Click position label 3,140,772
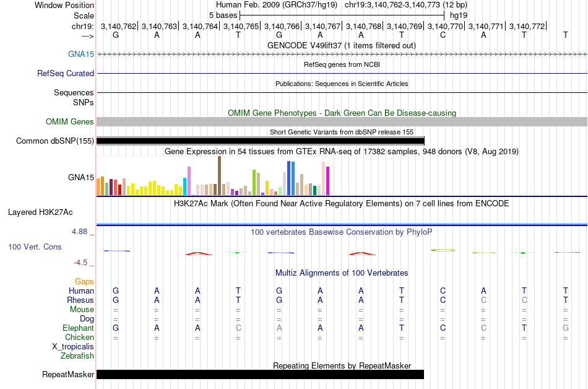588x389 pixels. 527,26
